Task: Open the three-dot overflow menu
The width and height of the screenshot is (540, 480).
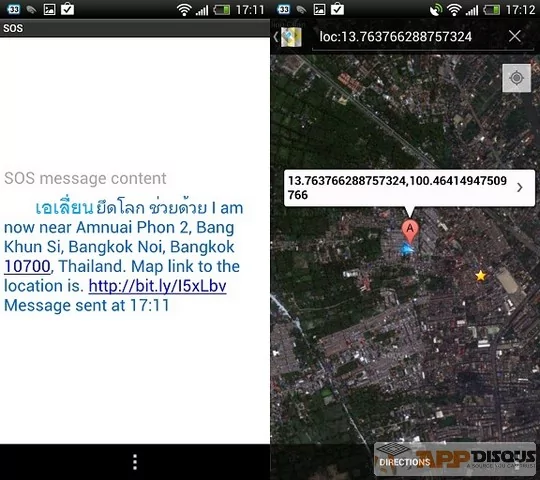Action: tap(135, 462)
